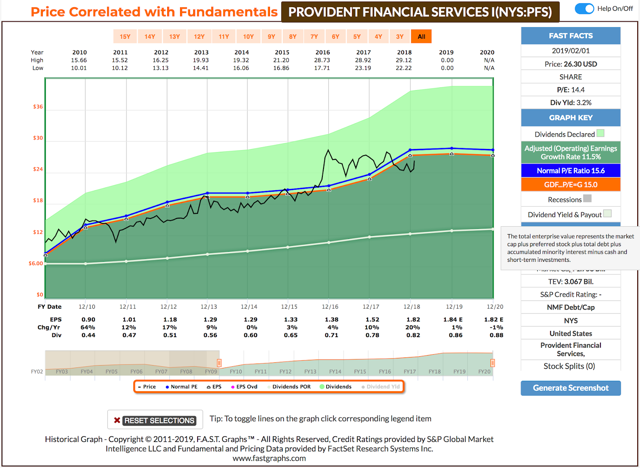640x468 pixels.
Task: Select the 5Y time range tab
Action: pos(357,37)
